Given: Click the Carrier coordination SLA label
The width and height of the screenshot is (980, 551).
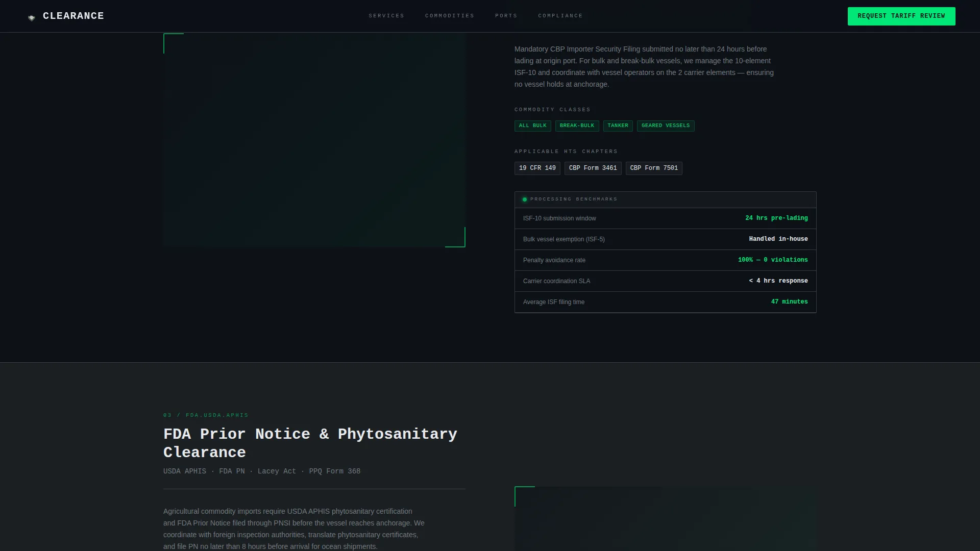Looking at the screenshot, I should point(556,281).
